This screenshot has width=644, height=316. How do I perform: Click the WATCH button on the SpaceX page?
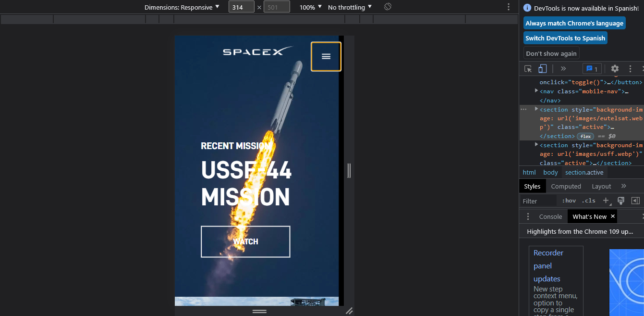[245, 241]
